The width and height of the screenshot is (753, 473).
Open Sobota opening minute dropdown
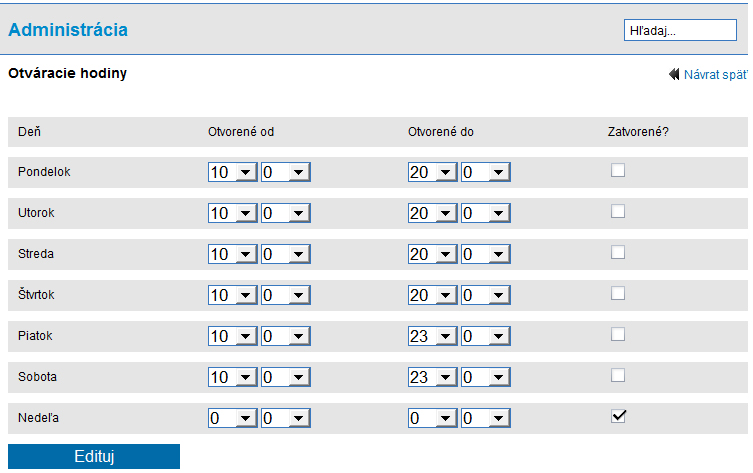pos(286,377)
